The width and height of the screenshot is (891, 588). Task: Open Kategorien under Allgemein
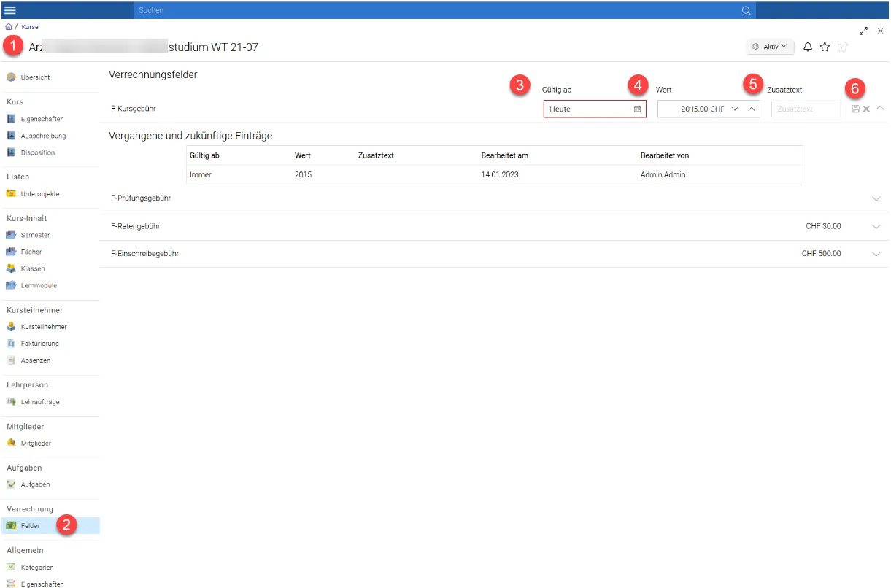[37, 568]
